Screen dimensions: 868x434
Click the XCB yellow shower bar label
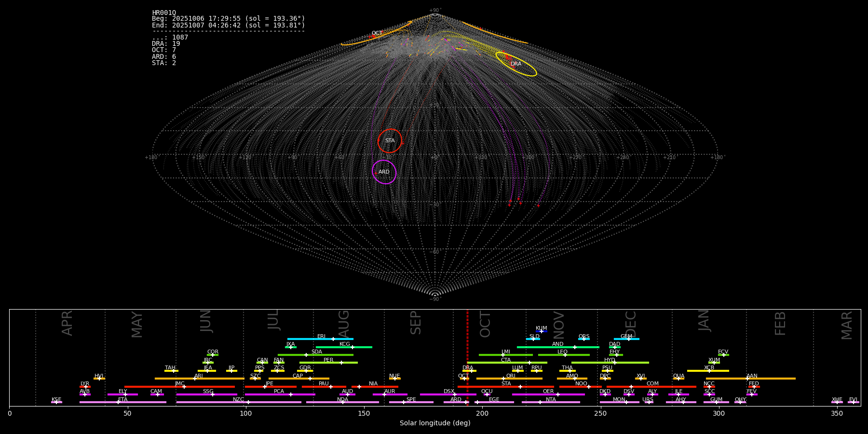[x=709, y=368]
